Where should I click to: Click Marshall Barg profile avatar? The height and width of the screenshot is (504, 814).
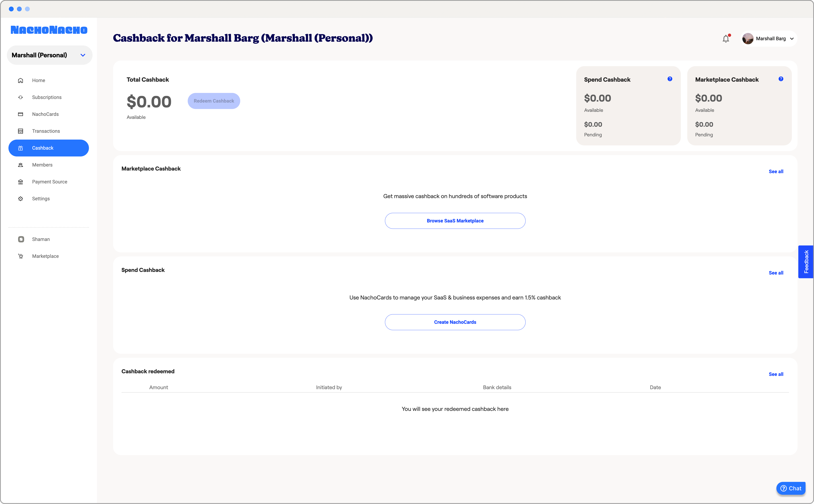click(x=748, y=39)
